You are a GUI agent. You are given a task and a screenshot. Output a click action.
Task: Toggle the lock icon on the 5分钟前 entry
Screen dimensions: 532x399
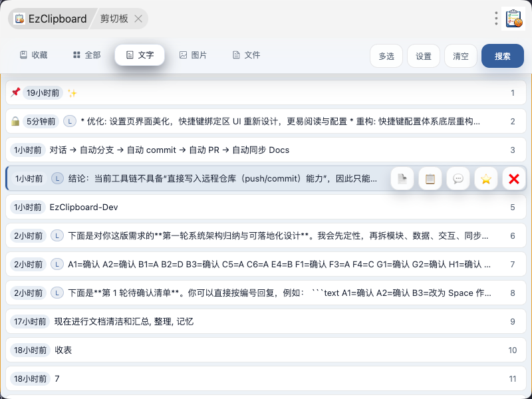tap(15, 121)
